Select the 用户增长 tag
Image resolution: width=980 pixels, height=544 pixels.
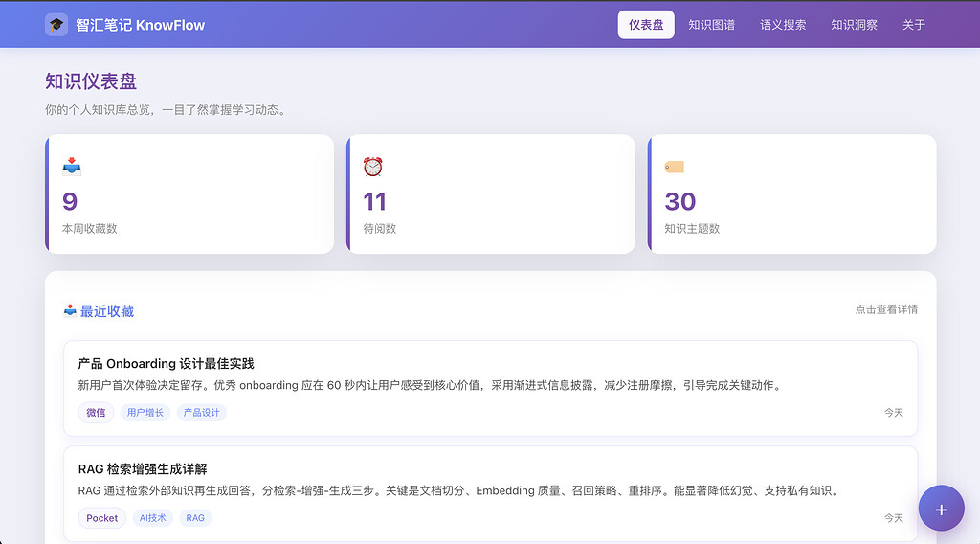[145, 413]
